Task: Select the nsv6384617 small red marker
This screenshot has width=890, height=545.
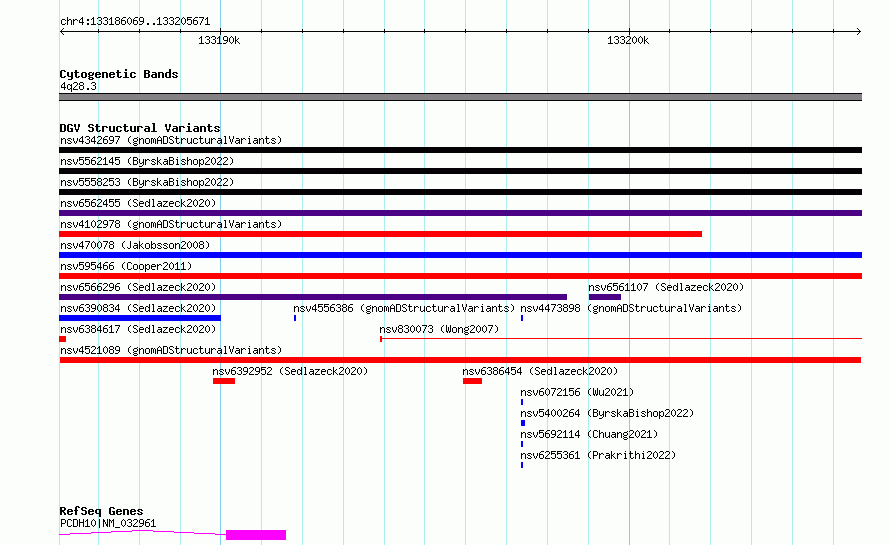Action: [62, 339]
